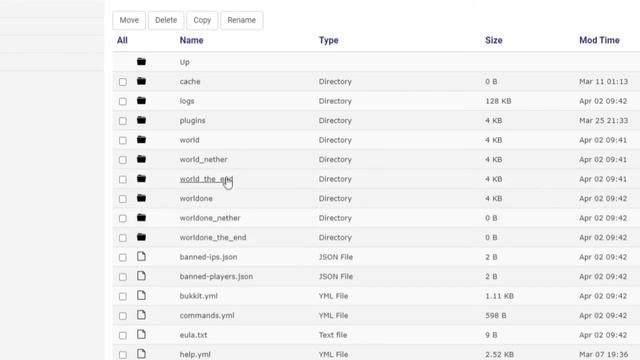The width and height of the screenshot is (640, 360).
Task: Check the worldone_nether directory checkbox
Action: (x=122, y=218)
